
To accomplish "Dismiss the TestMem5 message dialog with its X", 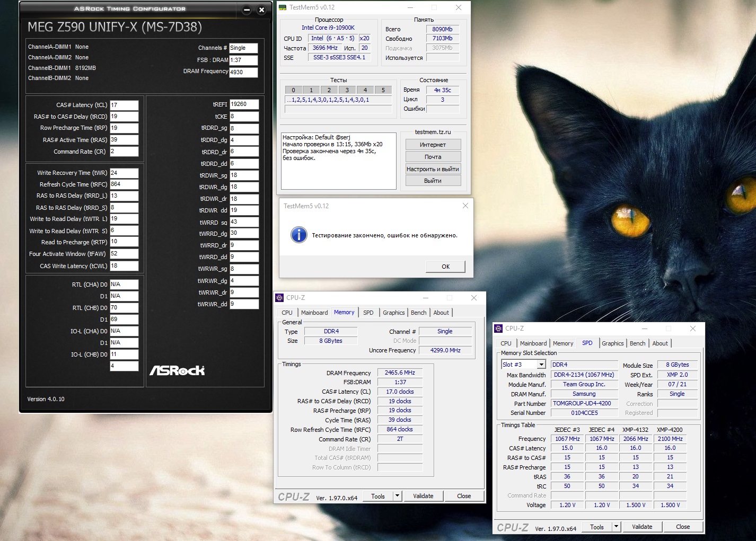I will tap(465, 206).
